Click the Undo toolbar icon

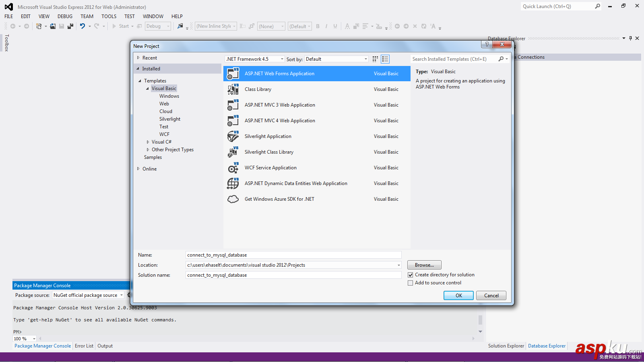(83, 26)
